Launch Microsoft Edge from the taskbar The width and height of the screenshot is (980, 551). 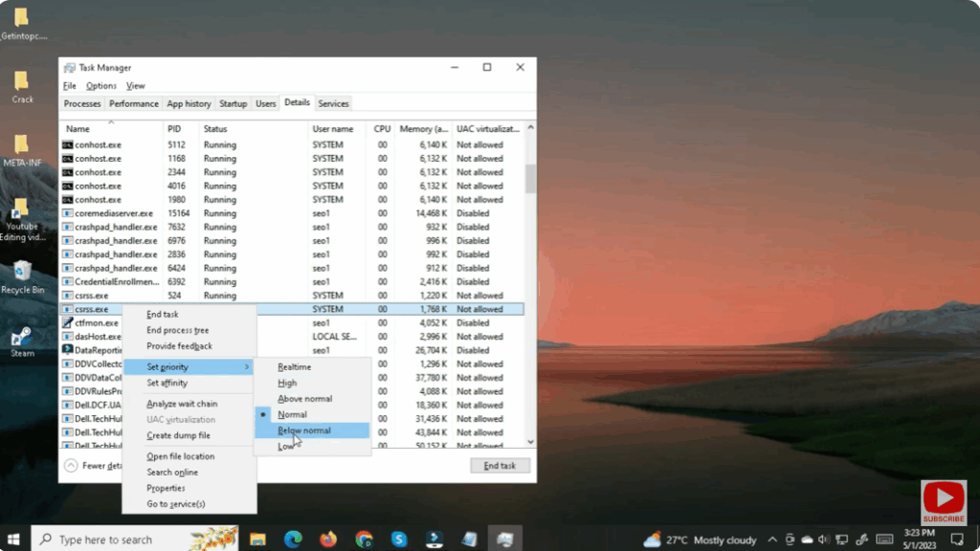(x=292, y=538)
